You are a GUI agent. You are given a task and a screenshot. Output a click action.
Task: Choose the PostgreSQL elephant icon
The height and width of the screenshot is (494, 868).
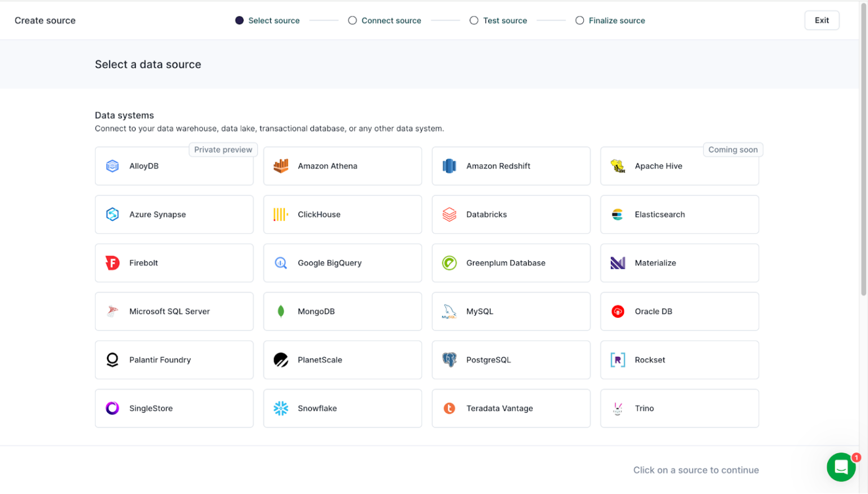click(449, 360)
